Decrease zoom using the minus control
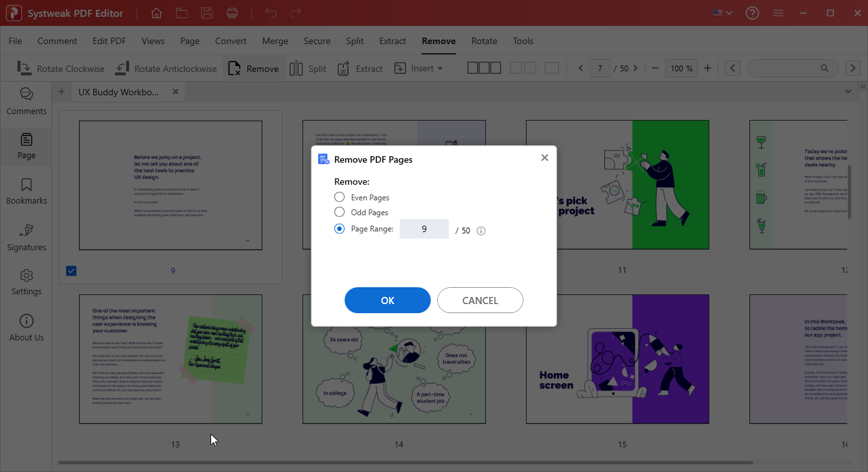The height and width of the screenshot is (472, 868). pyautogui.click(x=655, y=67)
